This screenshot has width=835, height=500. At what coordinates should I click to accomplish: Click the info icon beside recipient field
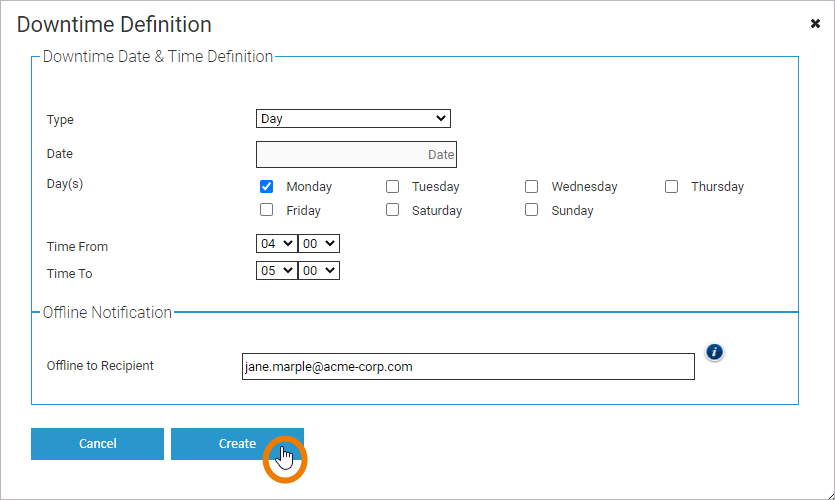click(714, 352)
